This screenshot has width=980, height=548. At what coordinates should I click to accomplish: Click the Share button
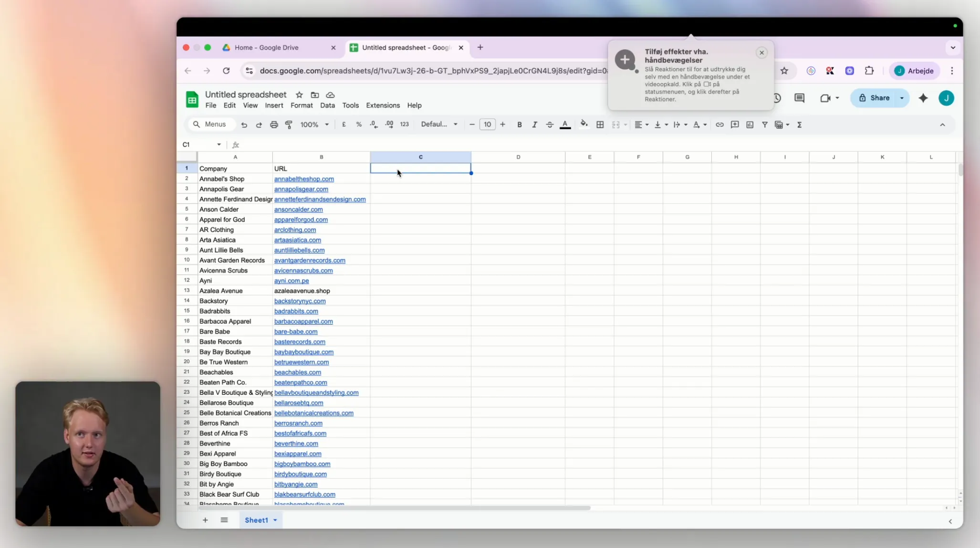pyautogui.click(x=874, y=98)
